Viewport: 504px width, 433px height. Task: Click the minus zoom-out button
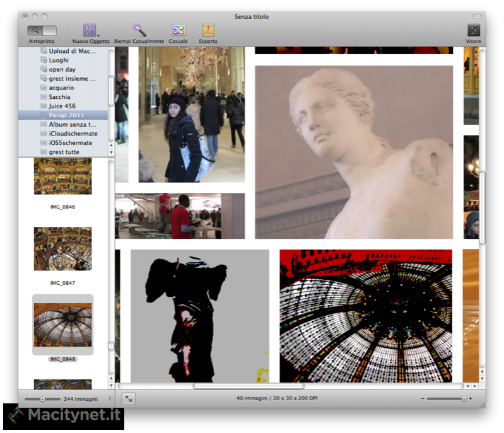pyautogui.click(x=423, y=398)
